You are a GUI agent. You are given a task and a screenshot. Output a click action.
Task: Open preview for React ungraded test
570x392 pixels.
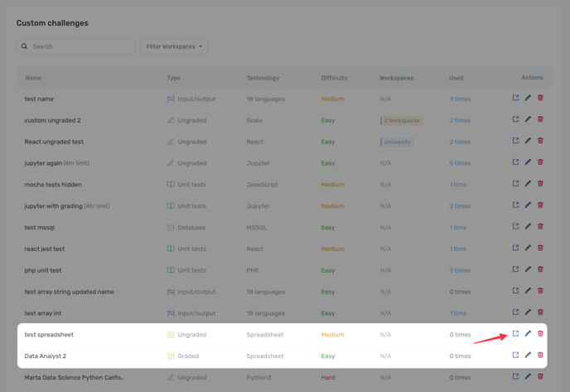[x=515, y=141]
